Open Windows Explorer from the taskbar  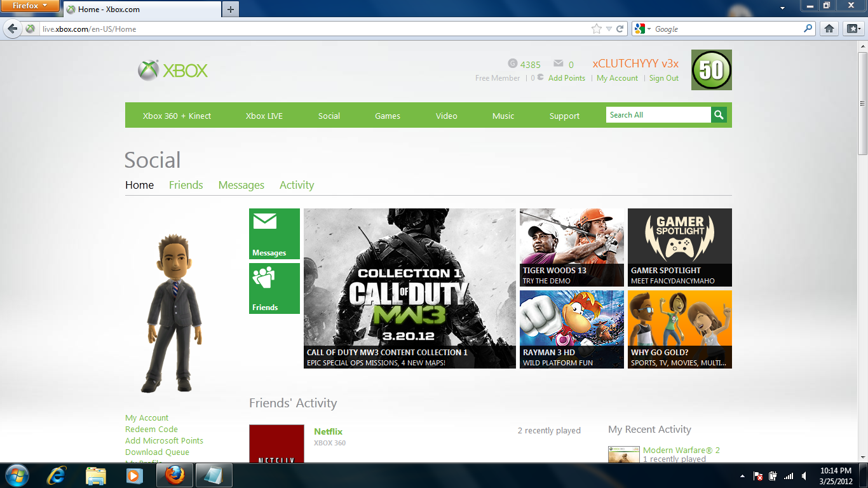pos(96,475)
